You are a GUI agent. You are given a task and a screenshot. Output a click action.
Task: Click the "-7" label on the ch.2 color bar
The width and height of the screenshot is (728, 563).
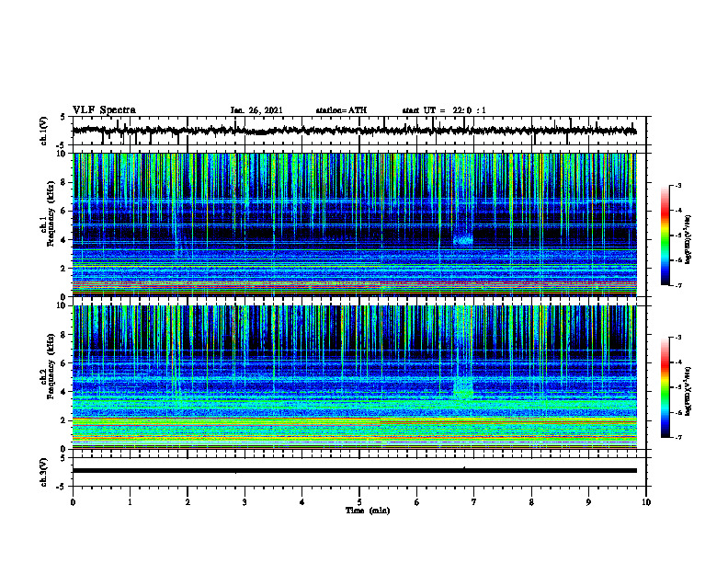click(677, 438)
